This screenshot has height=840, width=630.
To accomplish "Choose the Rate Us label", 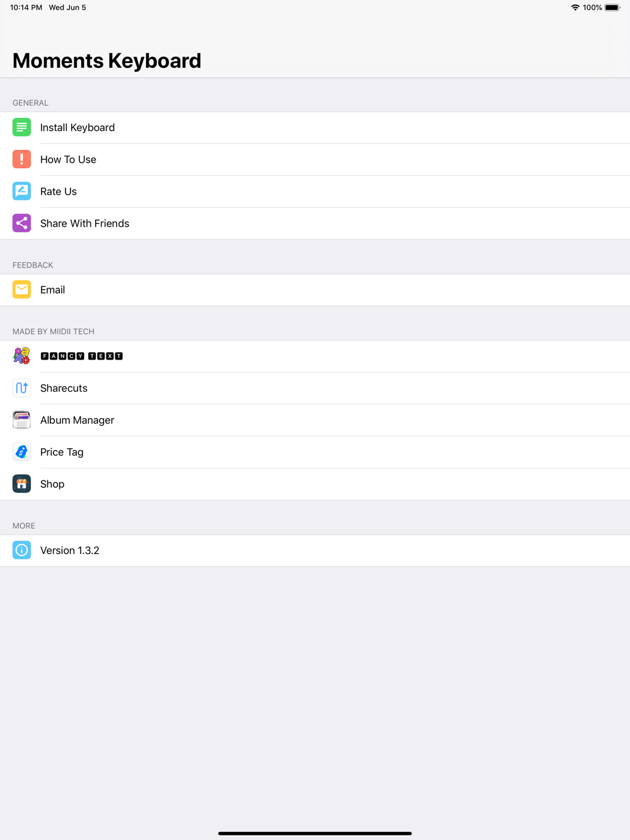I will tap(59, 191).
